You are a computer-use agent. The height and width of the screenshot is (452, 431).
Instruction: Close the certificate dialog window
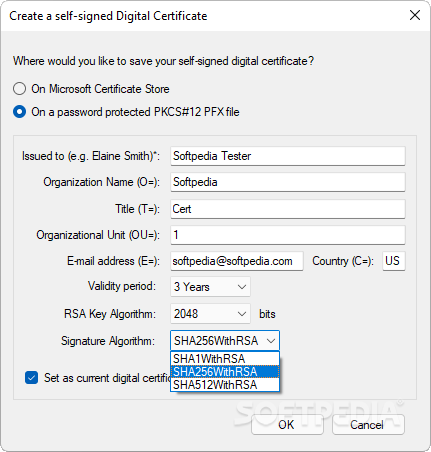coord(415,15)
